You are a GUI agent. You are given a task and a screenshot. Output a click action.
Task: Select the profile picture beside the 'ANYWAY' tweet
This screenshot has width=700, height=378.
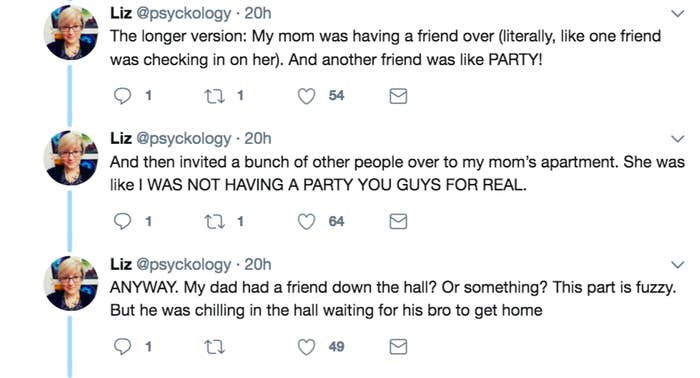71,284
